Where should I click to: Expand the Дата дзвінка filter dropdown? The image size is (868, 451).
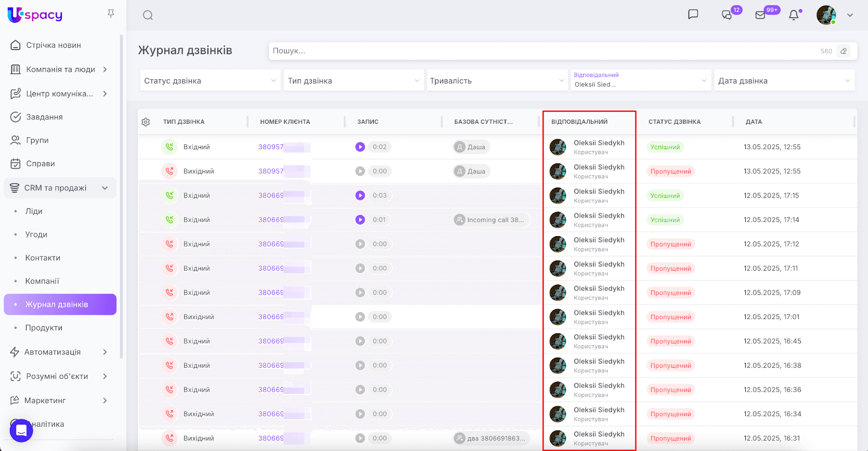784,81
